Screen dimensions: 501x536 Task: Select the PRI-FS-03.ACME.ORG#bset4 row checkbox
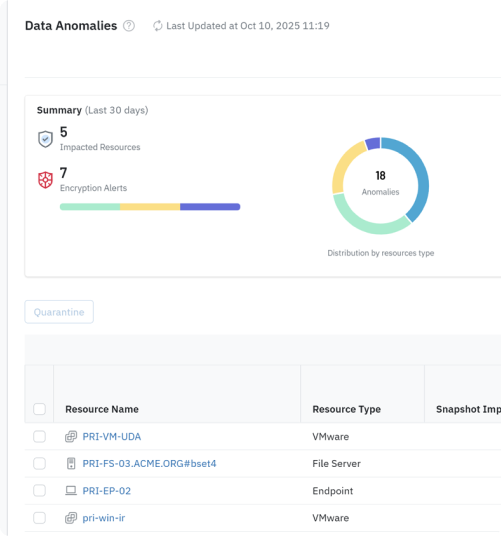coord(39,464)
